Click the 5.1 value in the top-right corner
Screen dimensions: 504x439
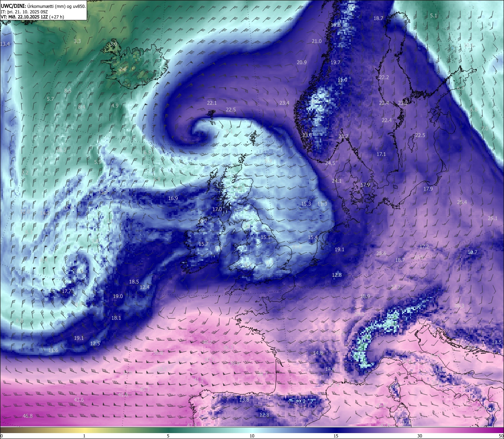pyautogui.click(x=434, y=15)
